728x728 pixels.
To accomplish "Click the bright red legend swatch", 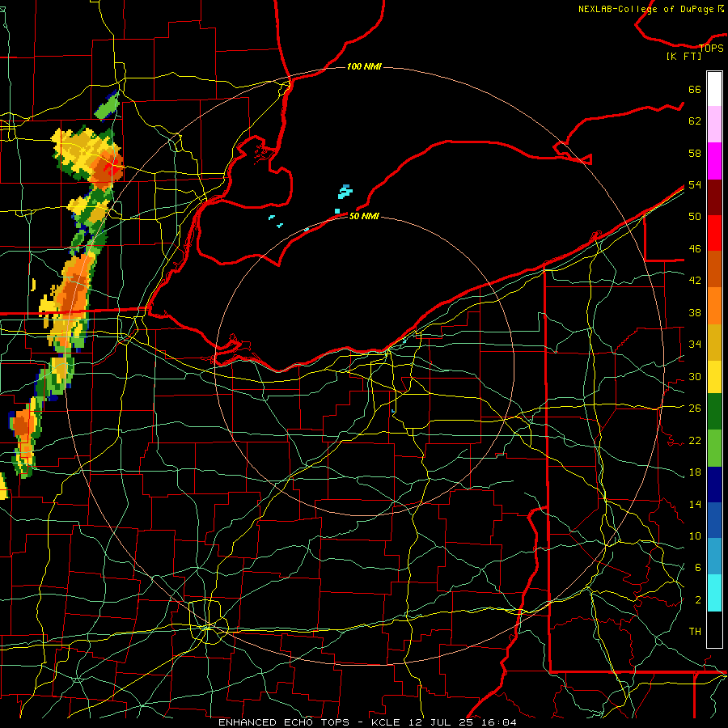I will click(x=714, y=233).
